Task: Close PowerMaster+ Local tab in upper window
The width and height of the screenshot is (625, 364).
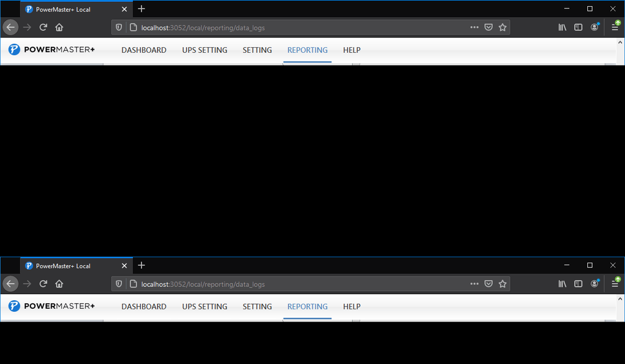Action: [125, 9]
